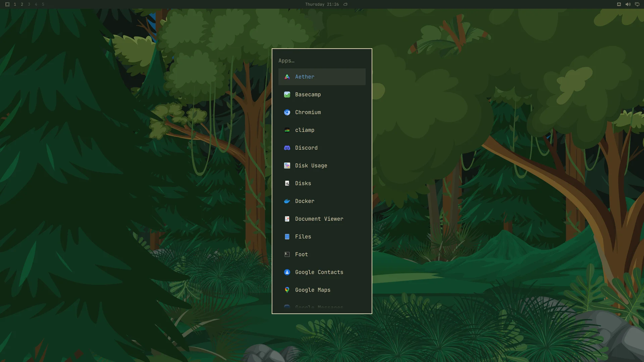Click the cliamp equalizer icon

[x=287, y=130]
